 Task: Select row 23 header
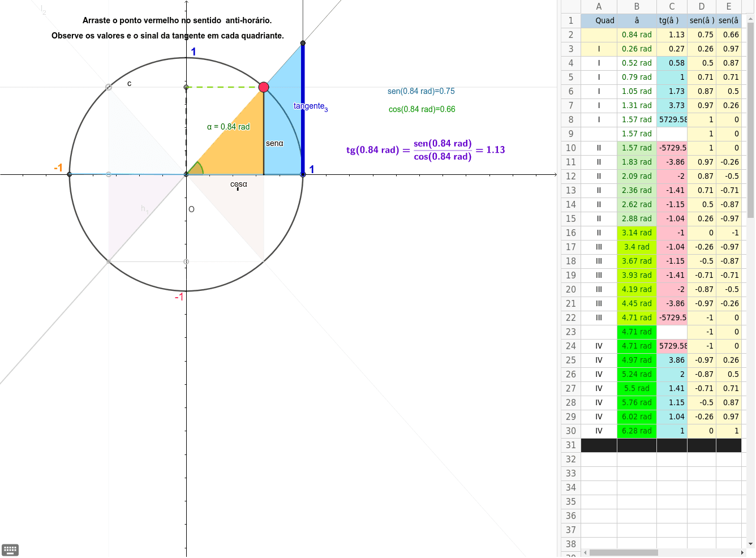point(571,332)
